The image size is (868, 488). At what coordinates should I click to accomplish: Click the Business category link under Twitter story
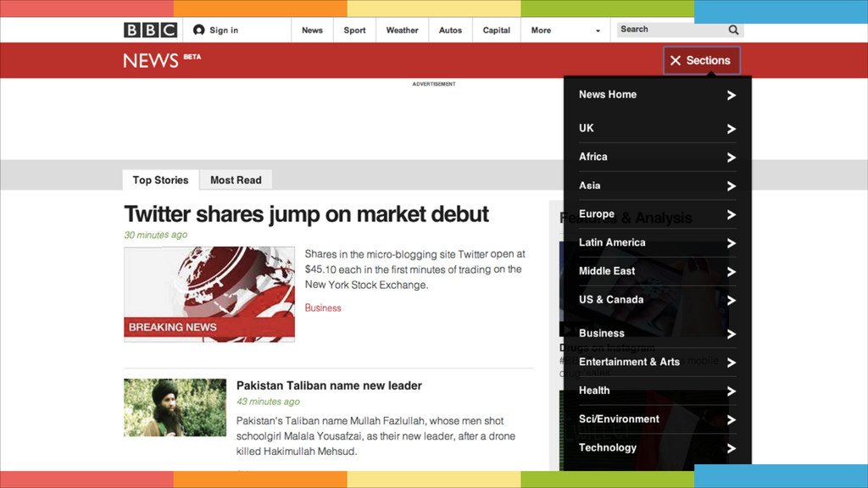323,308
